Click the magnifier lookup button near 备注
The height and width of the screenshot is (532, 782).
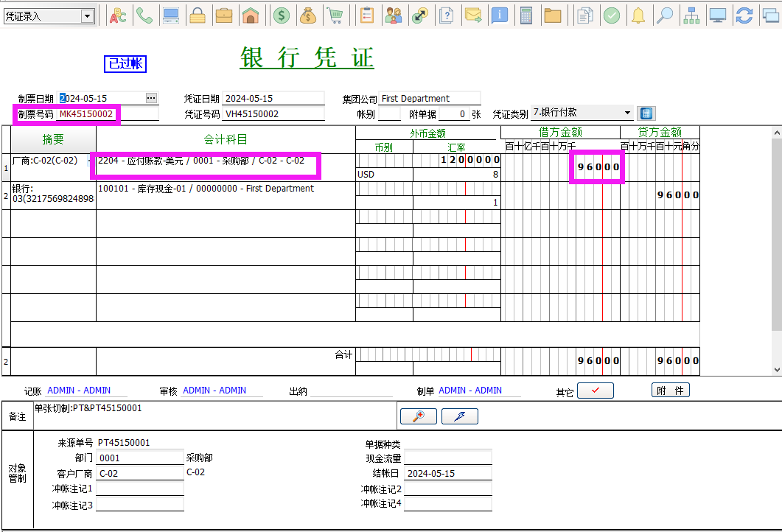419,416
